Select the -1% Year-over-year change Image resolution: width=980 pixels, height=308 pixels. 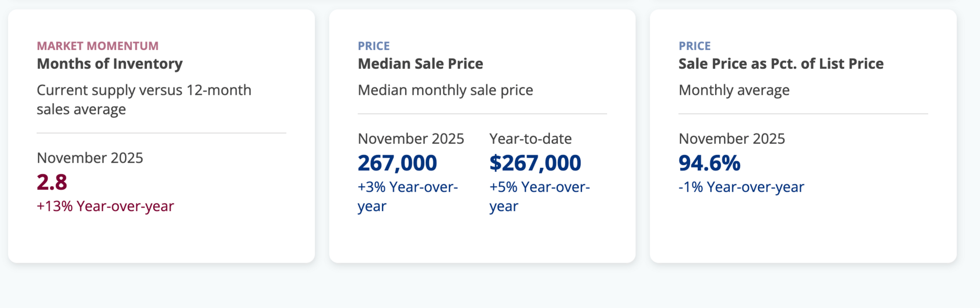(x=741, y=187)
